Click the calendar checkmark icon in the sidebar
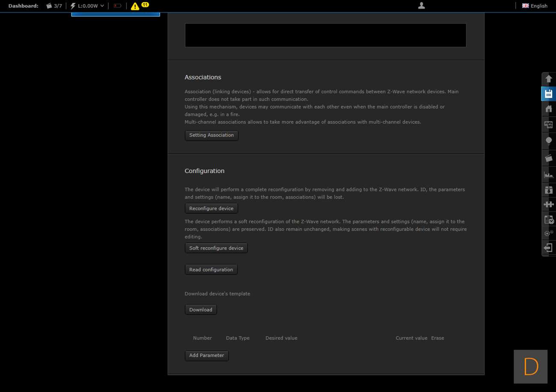556x392 pixels. [549, 219]
